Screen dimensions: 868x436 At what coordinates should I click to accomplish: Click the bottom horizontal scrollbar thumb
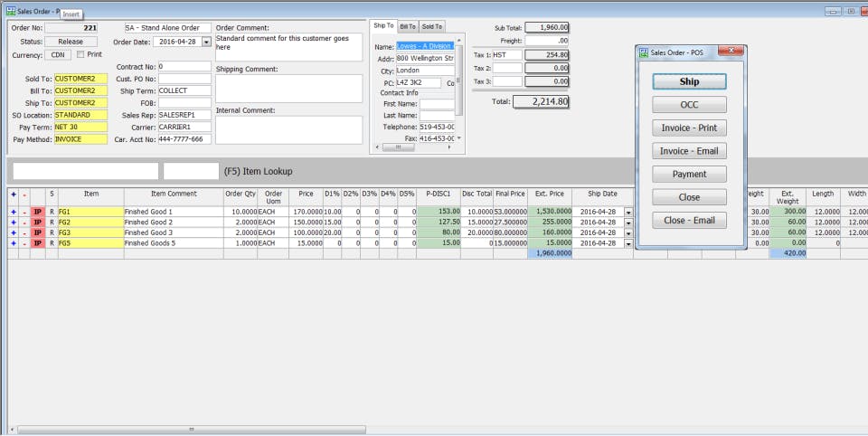[192, 430]
